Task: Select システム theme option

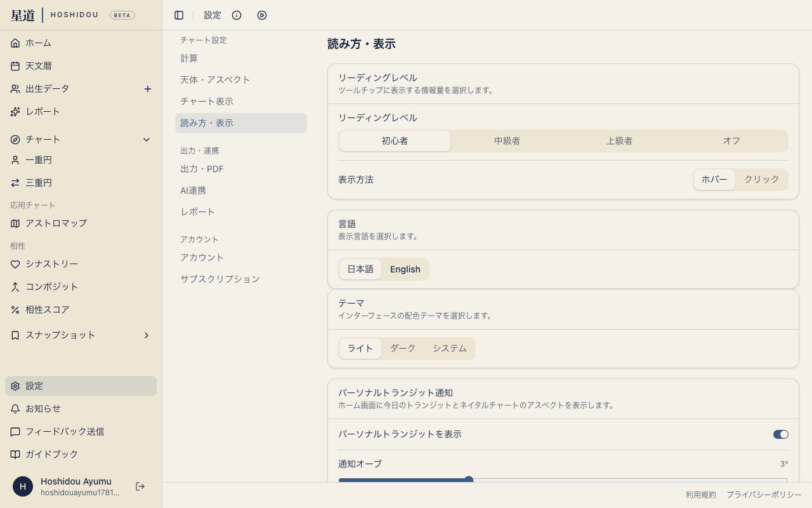Action: click(450, 349)
